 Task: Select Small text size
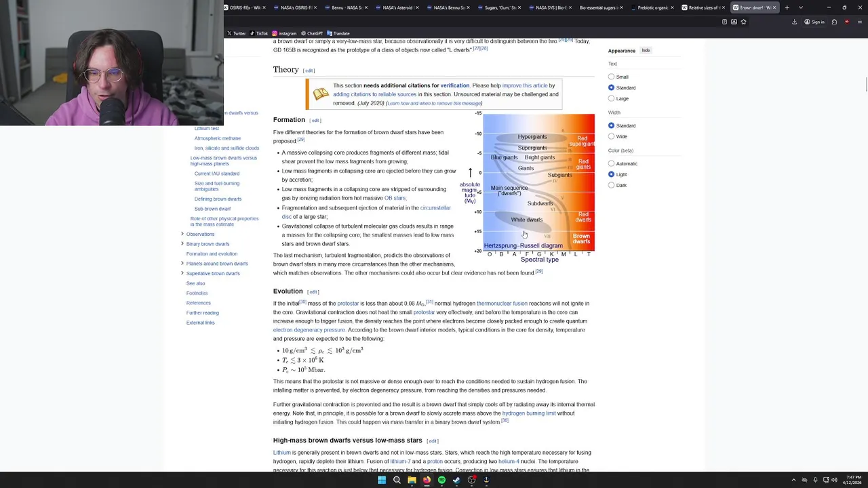(611, 77)
